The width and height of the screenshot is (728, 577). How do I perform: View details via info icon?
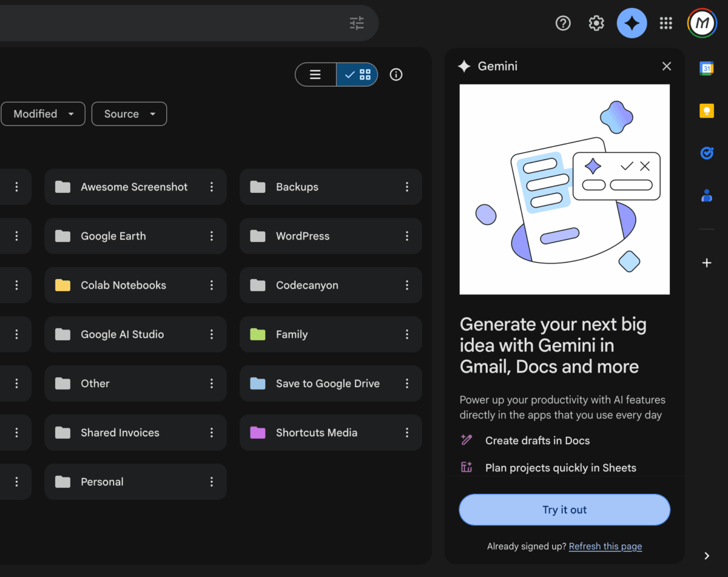pyautogui.click(x=396, y=75)
